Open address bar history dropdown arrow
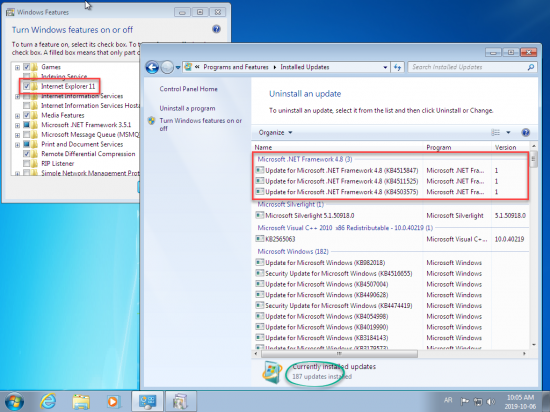Screen dimensions: 550x412 (x=385, y=67)
